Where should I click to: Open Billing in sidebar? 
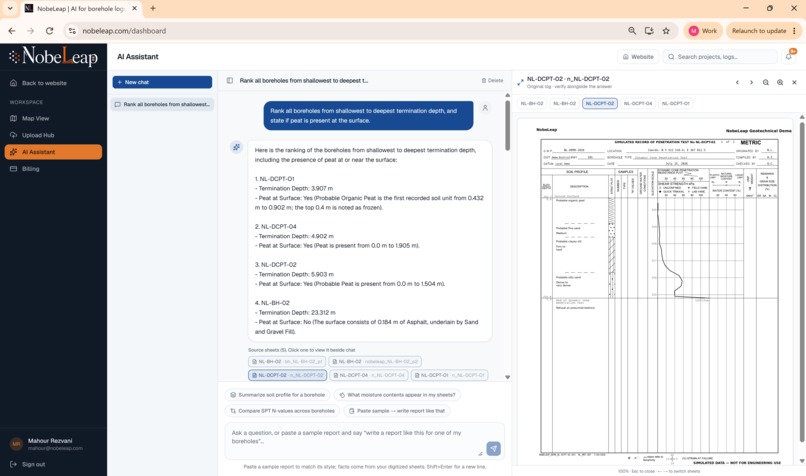[25, 169]
